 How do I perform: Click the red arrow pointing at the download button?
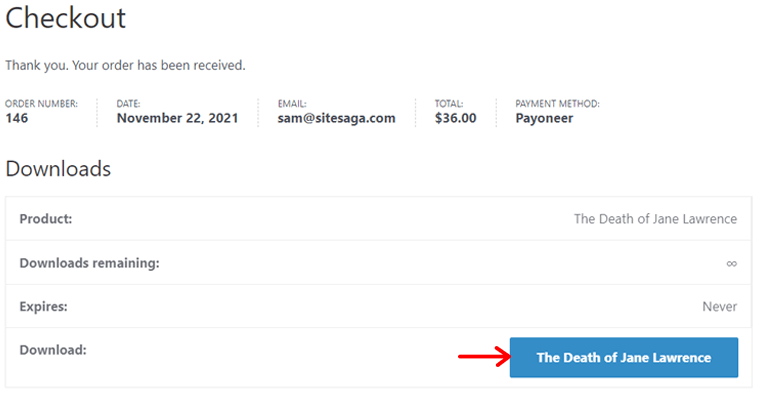(x=483, y=357)
